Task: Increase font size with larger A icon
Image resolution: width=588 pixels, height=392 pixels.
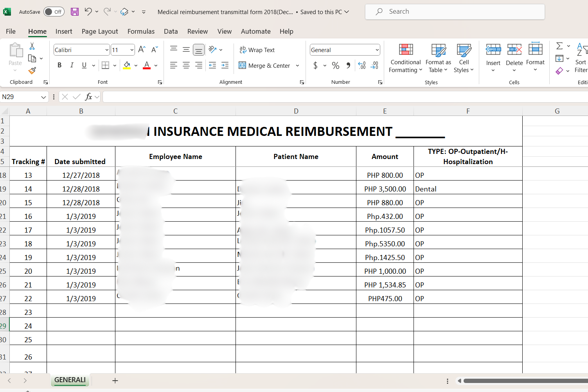Action: (142, 49)
